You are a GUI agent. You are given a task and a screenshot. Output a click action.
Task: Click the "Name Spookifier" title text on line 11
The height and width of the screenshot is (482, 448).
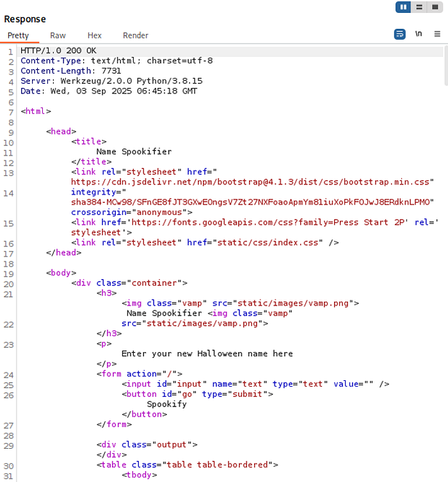point(134,152)
